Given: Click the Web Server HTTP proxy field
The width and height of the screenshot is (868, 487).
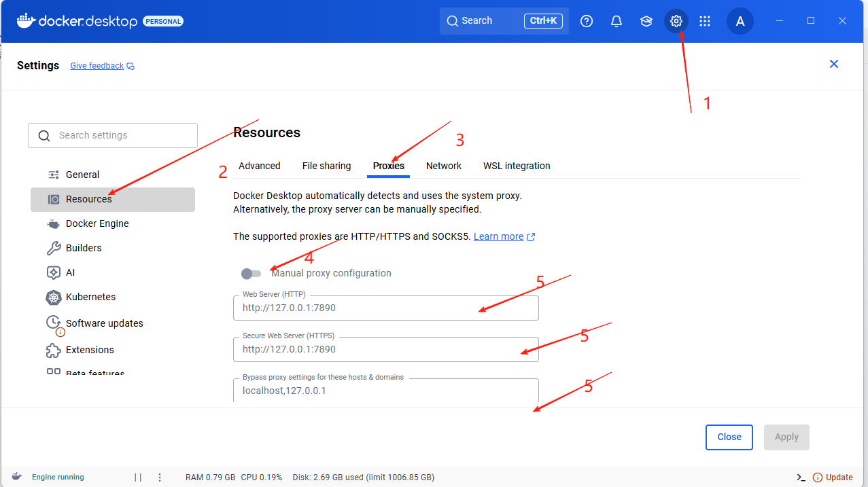Looking at the screenshot, I should (385, 308).
